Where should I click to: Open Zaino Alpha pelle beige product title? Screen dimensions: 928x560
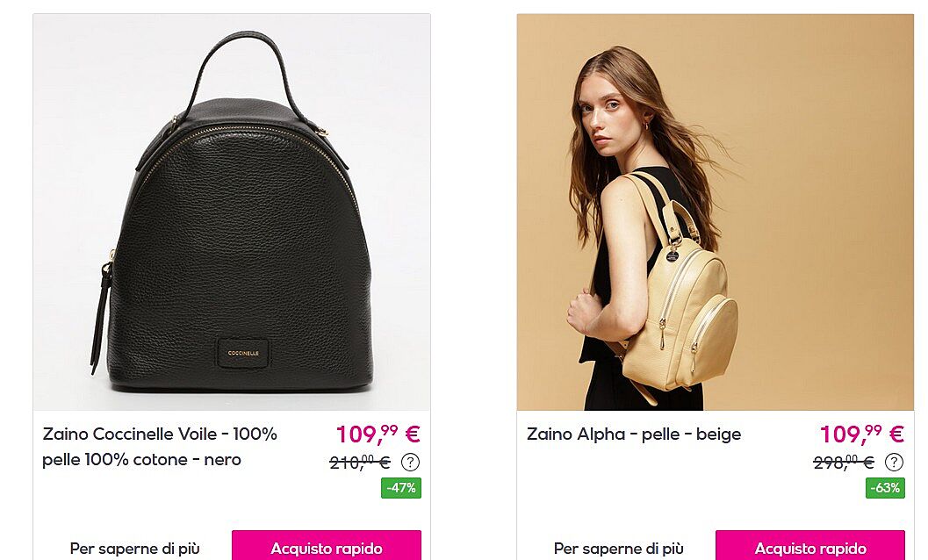click(634, 434)
